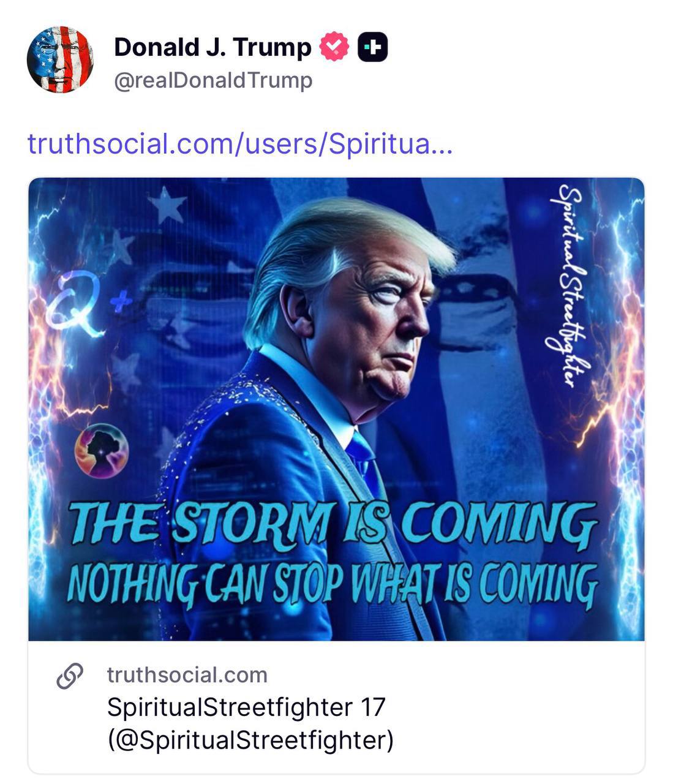Open the flag-painted profile avatar

(x=60, y=60)
